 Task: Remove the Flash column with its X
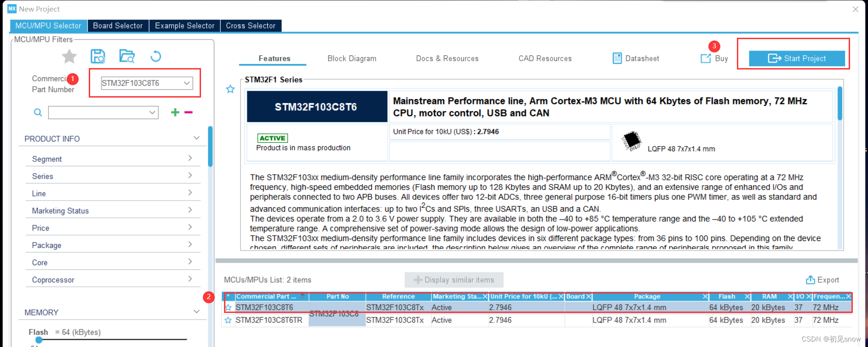click(x=747, y=297)
